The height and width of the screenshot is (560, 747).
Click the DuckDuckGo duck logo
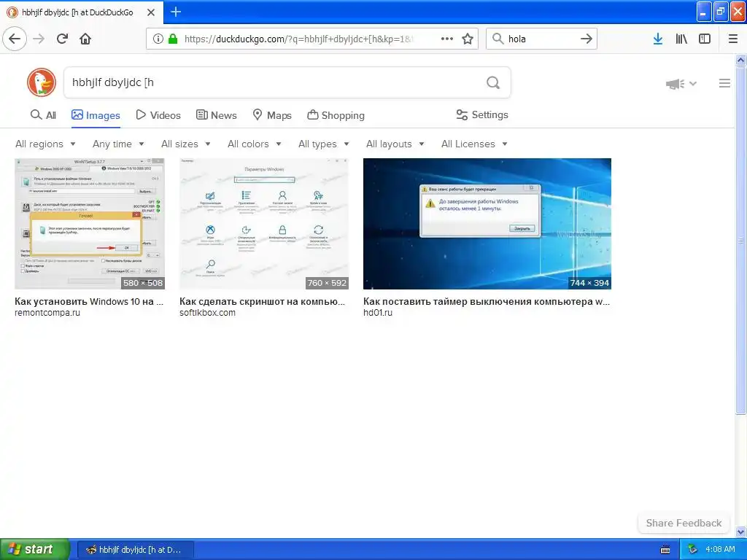(x=42, y=82)
